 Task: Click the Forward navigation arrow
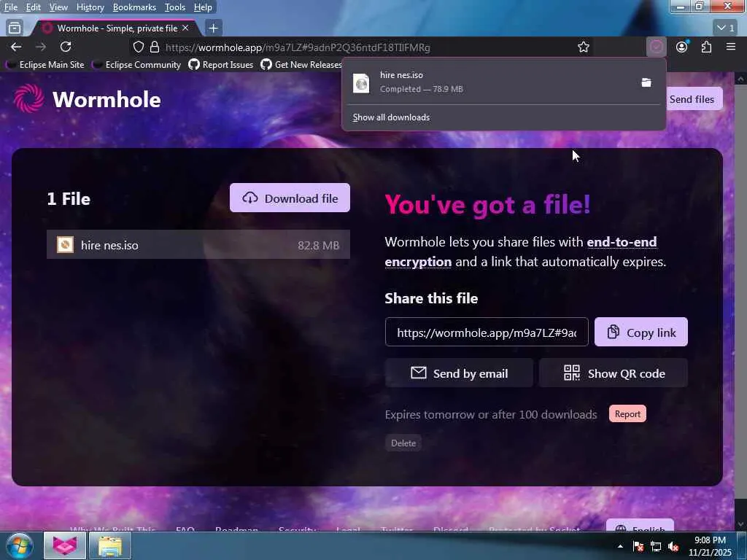[41, 47]
